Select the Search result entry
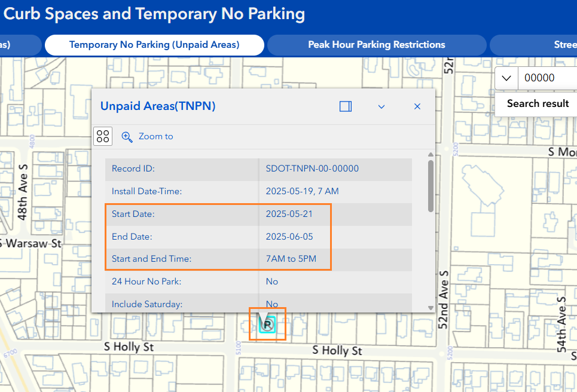577x392 pixels. point(538,103)
